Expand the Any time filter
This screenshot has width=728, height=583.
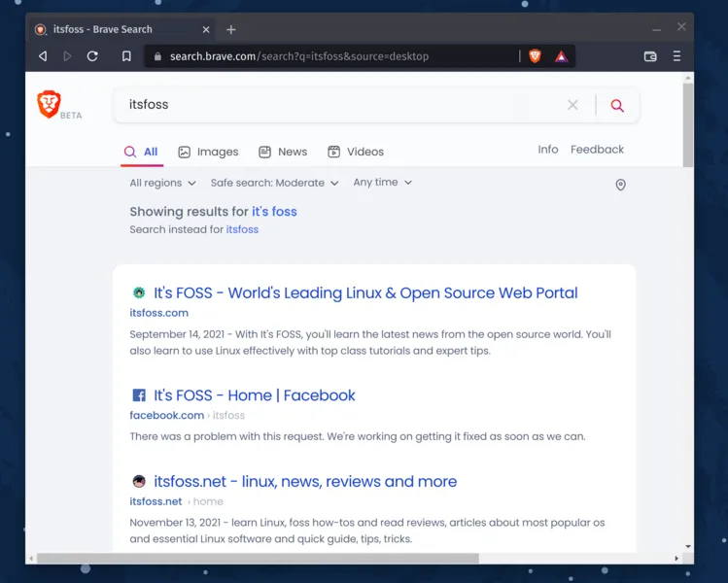[382, 183]
